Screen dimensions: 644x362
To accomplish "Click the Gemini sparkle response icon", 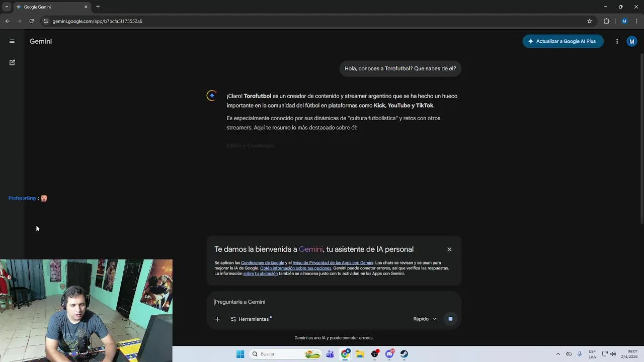I will click(x=212, y=96).
